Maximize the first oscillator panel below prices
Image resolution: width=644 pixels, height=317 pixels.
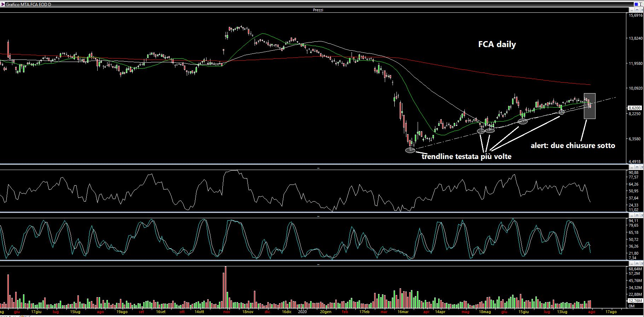coord(636,167)
